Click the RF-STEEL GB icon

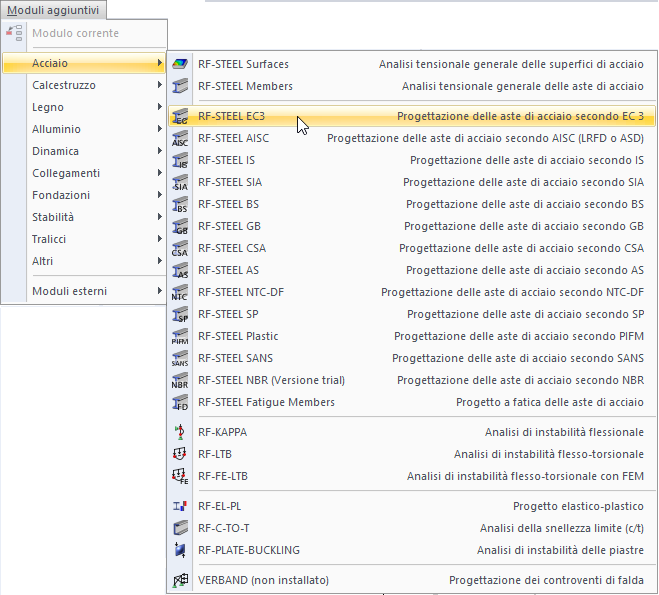pyautogui.click(x=180, y=226)
